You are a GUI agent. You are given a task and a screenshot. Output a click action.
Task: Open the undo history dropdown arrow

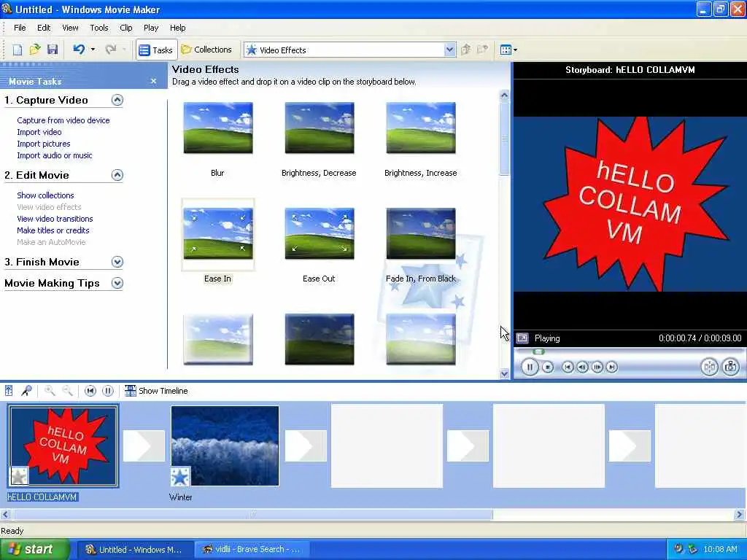point(93,50)
